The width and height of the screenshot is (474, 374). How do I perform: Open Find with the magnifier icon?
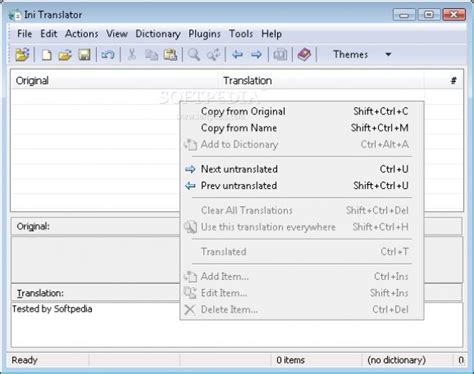point(194,55)
